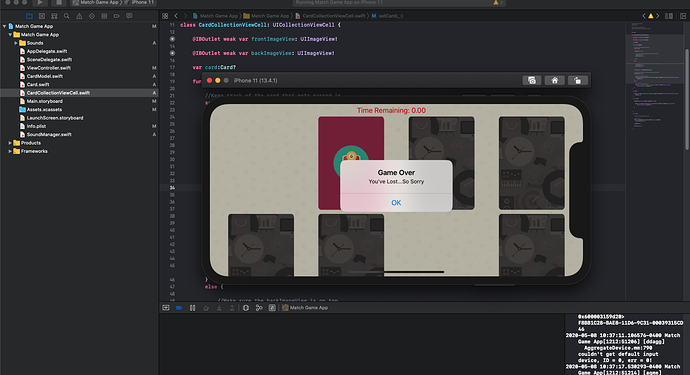Open setCard method in jump bar
The image size is (690, 375).
click(x=387, y=16)
